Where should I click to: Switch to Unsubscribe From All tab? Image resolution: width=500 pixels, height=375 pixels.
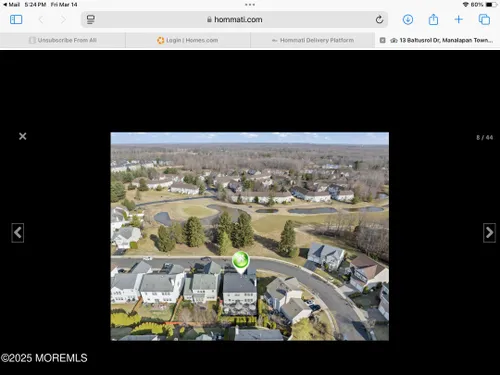(63, 40)
